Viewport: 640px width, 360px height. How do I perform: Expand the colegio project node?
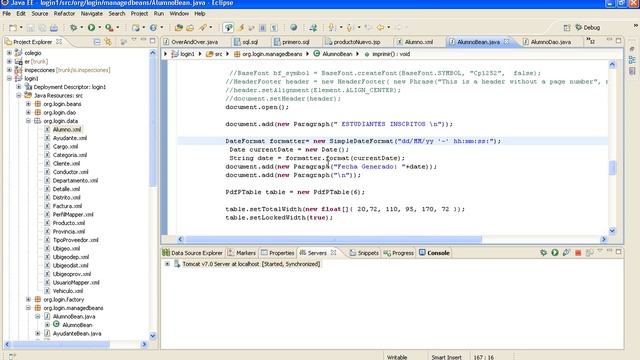[x=9, y=53]
